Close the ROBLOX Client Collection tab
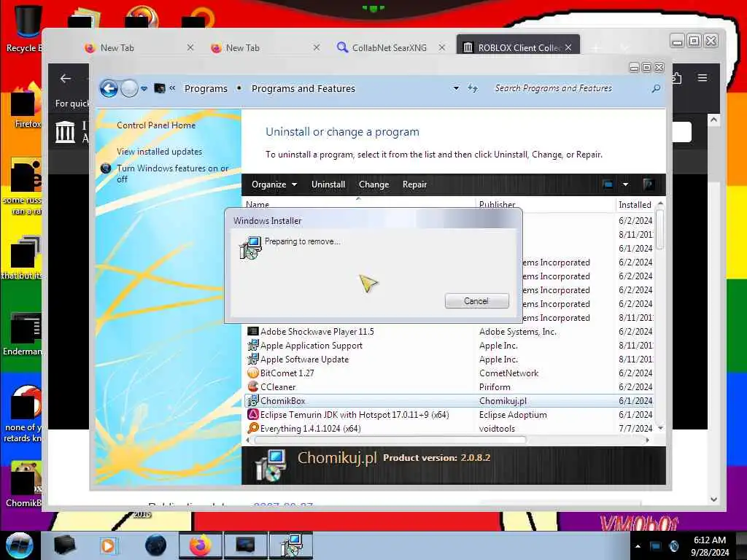747x560 pixels. [568, 47]
